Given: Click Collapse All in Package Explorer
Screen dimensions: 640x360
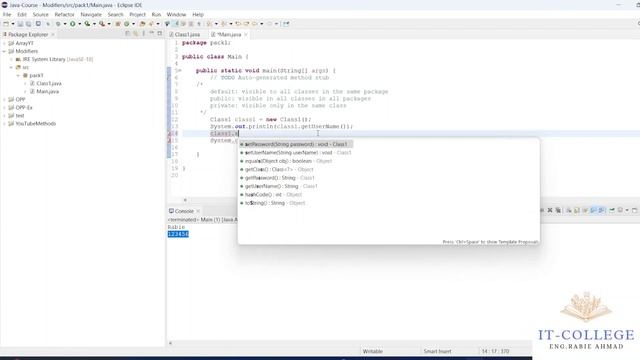Looking at the screenshot, I should (128, 34).
